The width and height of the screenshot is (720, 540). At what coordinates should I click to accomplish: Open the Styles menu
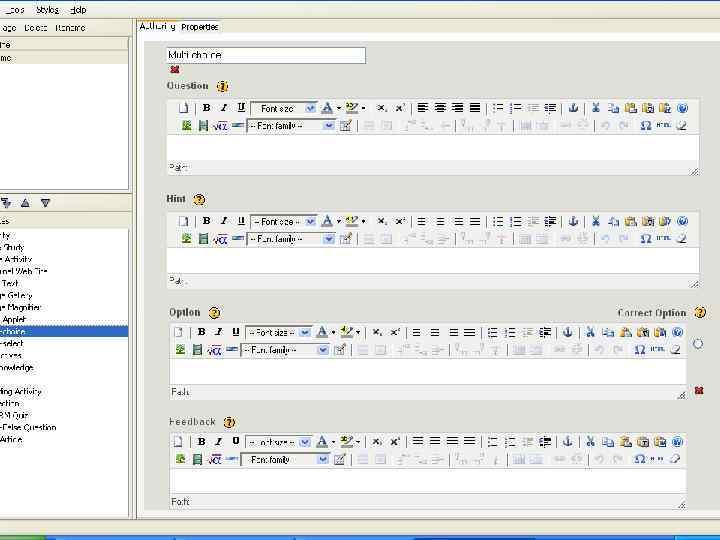[47, 10]
